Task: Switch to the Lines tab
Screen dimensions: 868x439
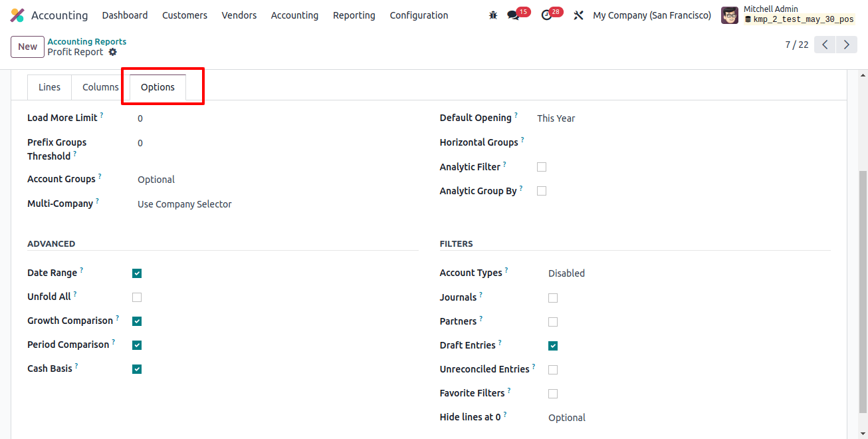Action: coord(50,87)
